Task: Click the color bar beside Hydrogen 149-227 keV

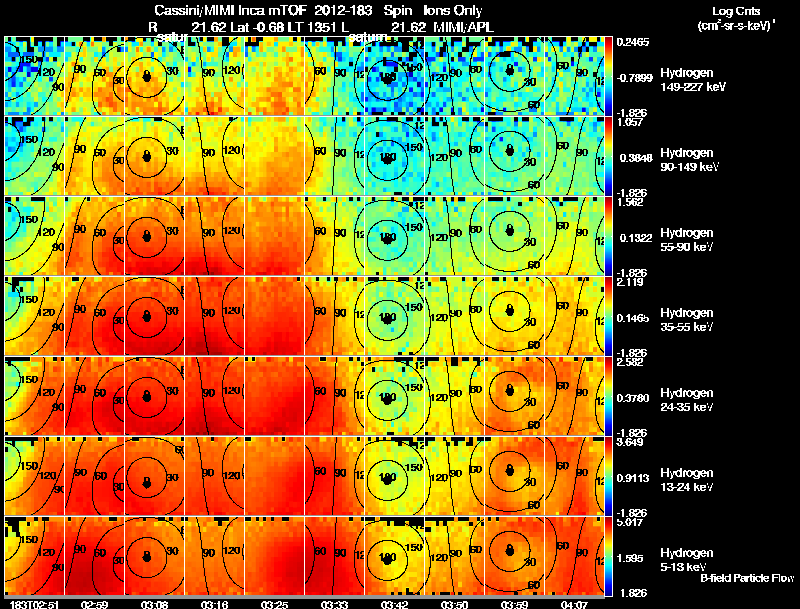Action: click(x=608, y=76)
